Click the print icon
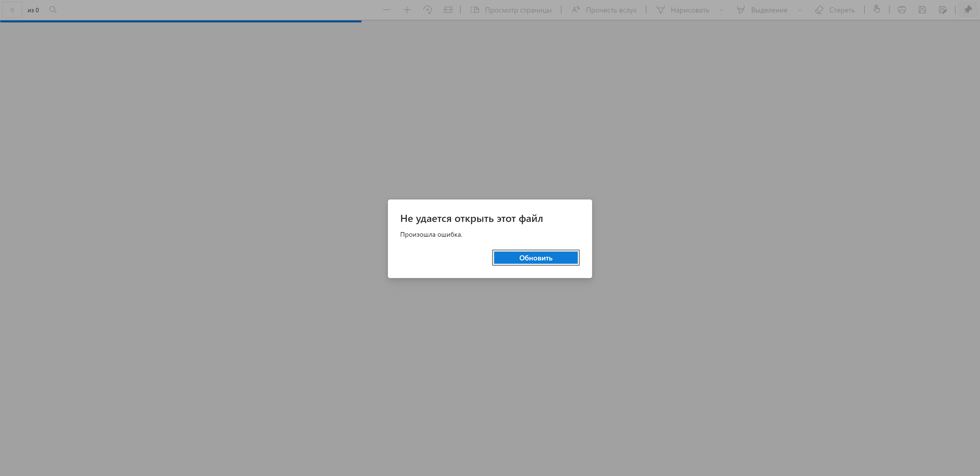The image size is (980, 476). pos(902,10)
